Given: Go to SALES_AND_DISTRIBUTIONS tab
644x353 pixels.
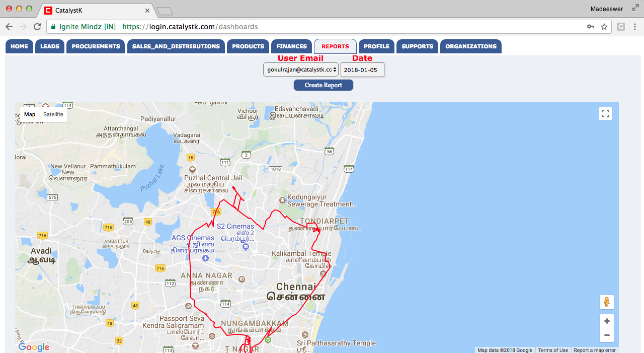Looking at the screenshot, I should click(176, 46).
